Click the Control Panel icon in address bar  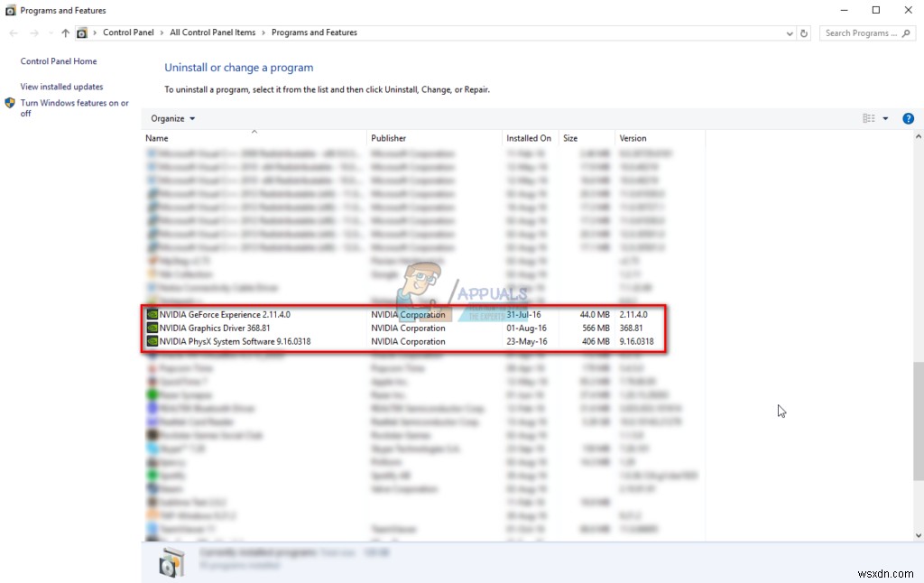coord(82,32)
